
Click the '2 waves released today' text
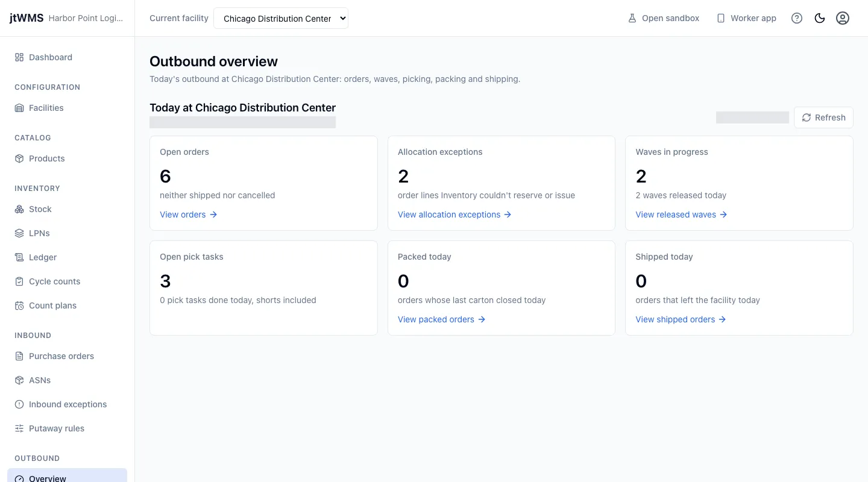tap(681, 195)
